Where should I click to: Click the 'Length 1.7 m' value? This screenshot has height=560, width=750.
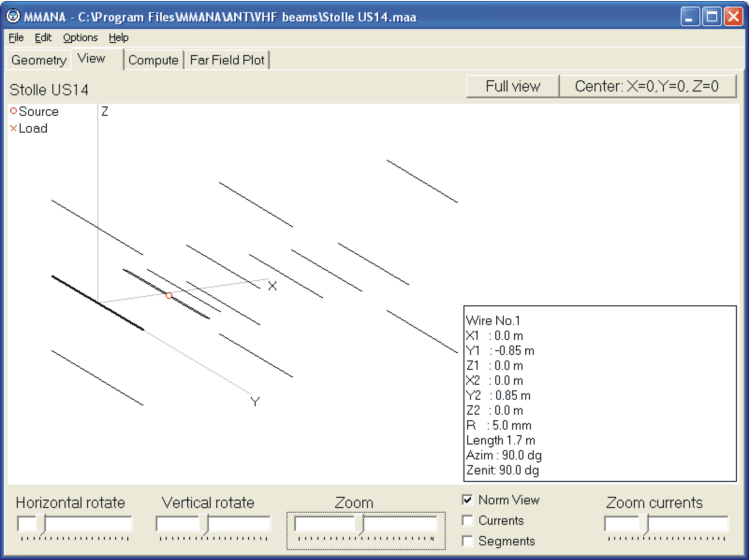pos(501,440)
